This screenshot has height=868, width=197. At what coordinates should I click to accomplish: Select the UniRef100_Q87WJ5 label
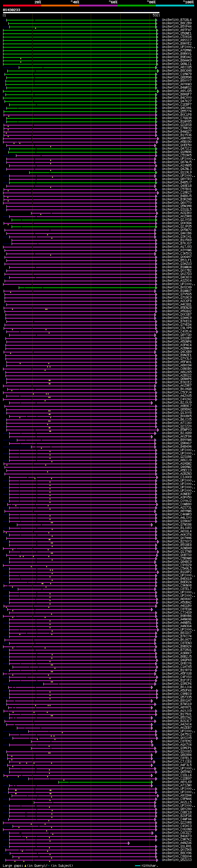(177, 162)
